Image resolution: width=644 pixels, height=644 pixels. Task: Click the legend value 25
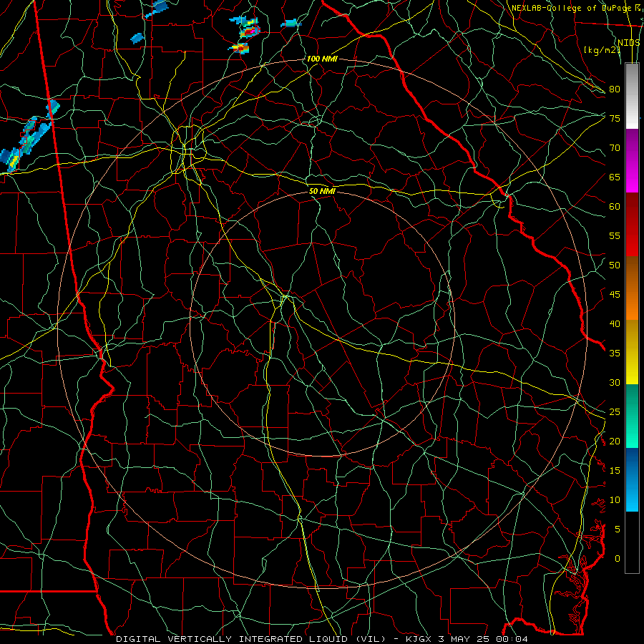pos(615,412)
